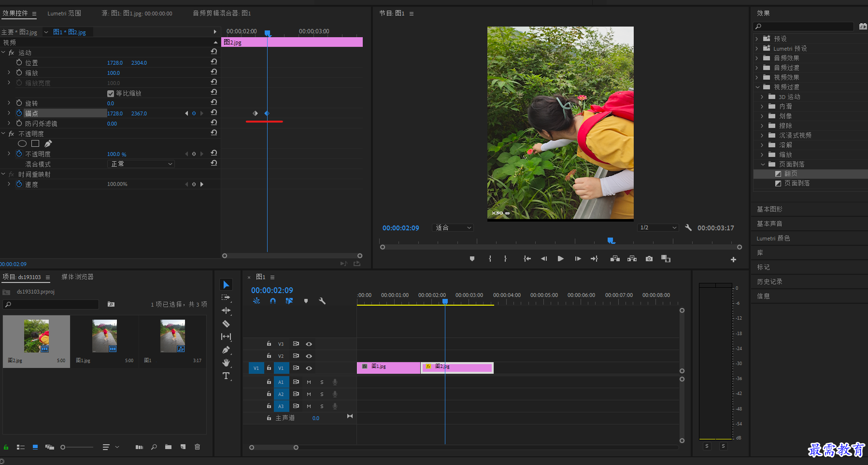
Task: Solo audio track A2
Action: pyautogui.click(x=322, y=394)
